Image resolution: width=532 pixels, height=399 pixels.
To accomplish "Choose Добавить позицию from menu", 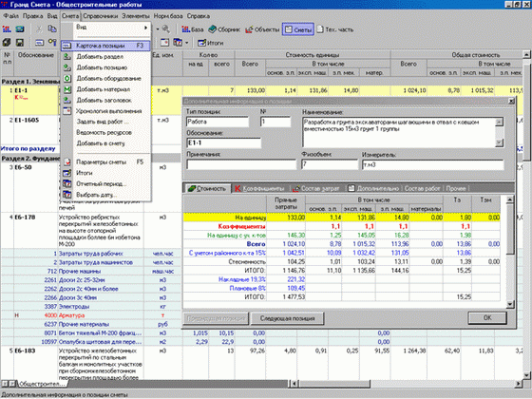I will 105,67.
